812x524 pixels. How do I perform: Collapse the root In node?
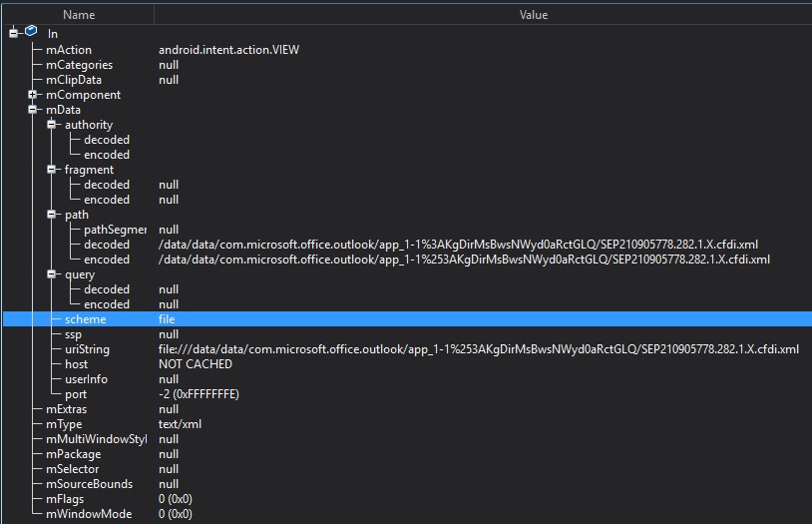[14, 34]
